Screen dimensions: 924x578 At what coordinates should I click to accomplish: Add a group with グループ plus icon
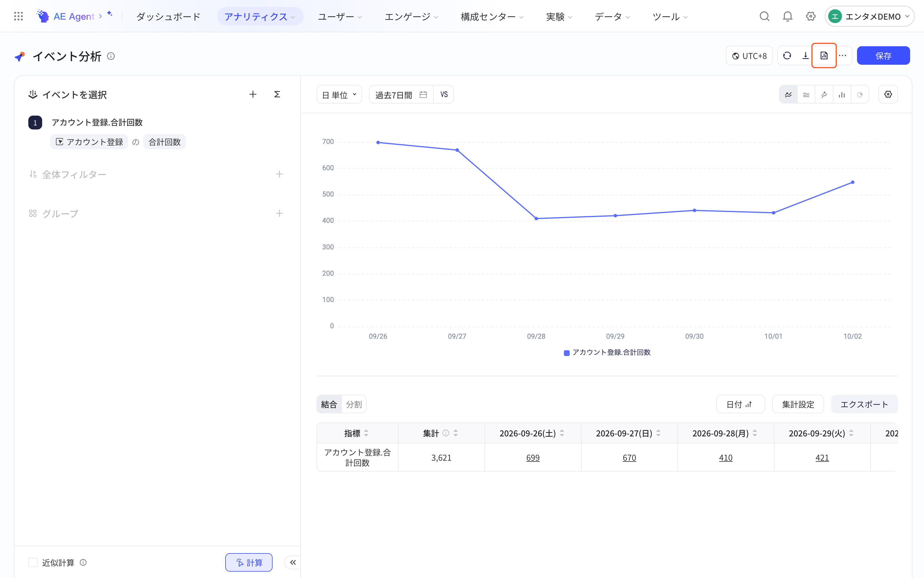280,213
